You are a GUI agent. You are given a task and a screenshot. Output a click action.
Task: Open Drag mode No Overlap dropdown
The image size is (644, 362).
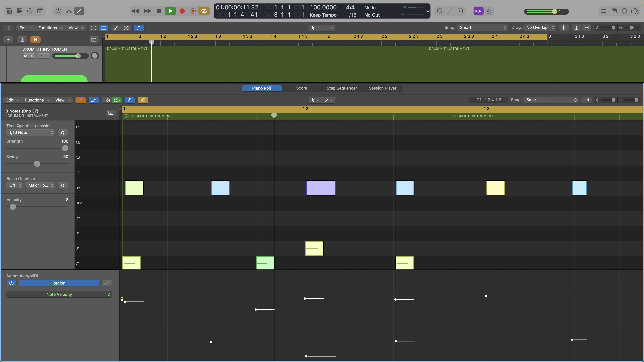(x=539, y=27)
